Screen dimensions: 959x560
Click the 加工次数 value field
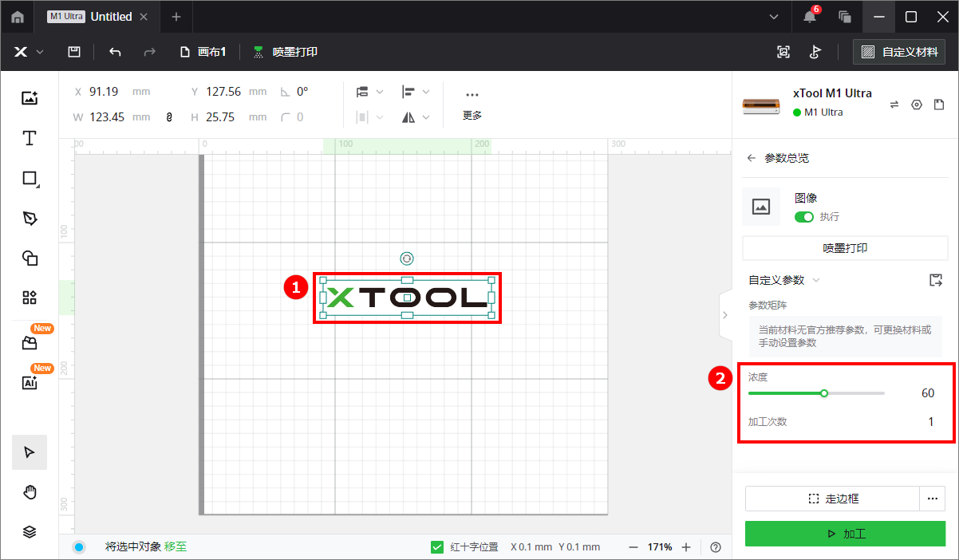pyautogui.click(x=930, y=421)
